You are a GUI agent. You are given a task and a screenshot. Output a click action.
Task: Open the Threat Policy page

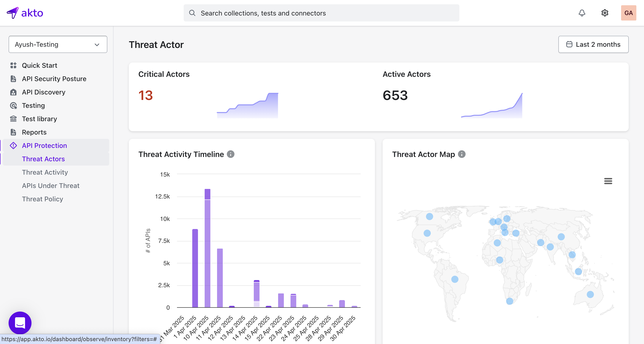(x=42, y=199)
